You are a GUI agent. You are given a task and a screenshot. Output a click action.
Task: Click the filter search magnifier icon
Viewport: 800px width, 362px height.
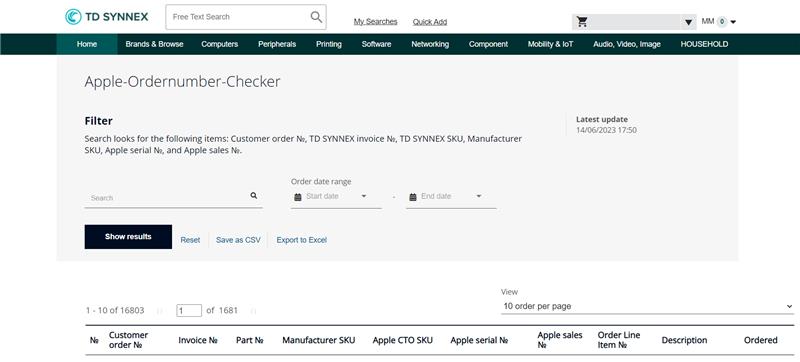(x=254, y=195)
